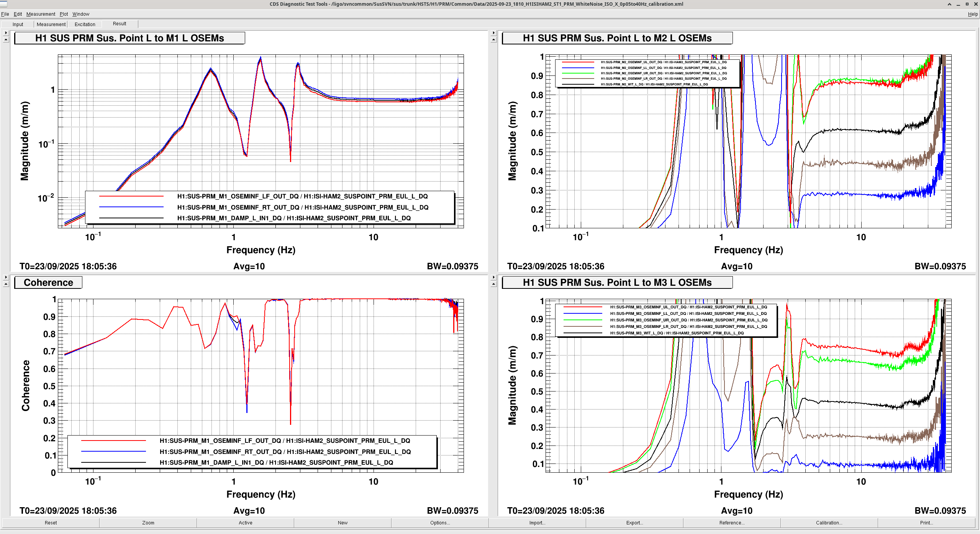Open the Plot menu
Screen dimensions: 980x534
[64, 14]
